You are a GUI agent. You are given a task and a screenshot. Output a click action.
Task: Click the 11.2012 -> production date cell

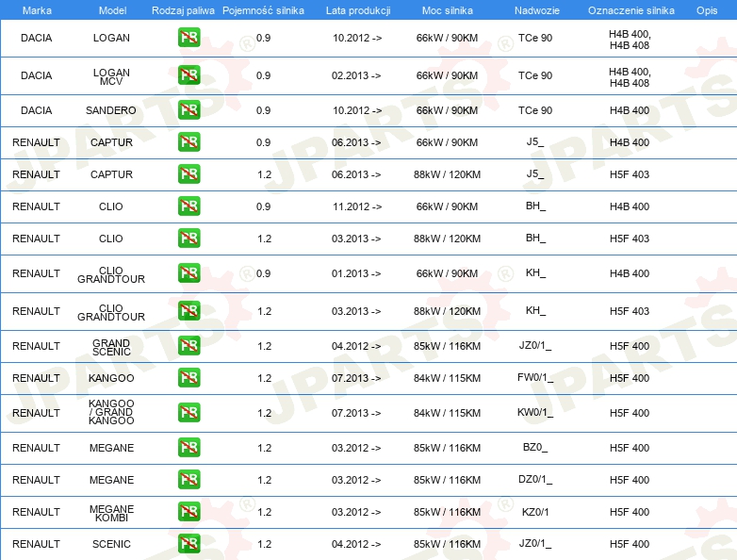pos(357,206)
